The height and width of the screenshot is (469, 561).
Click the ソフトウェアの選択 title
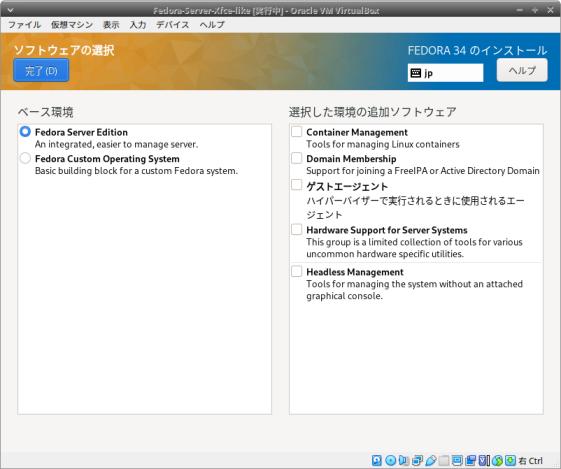[64, 50]
